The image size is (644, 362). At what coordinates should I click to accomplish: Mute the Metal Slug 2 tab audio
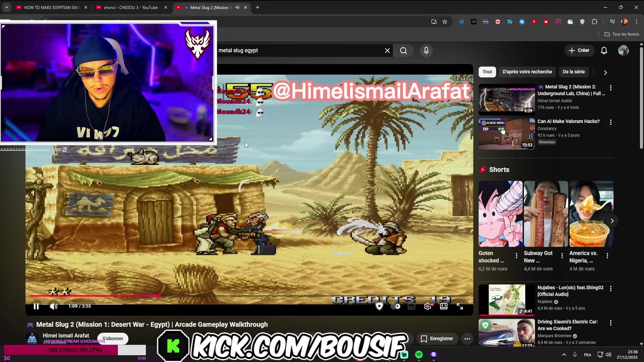point(237,8)
